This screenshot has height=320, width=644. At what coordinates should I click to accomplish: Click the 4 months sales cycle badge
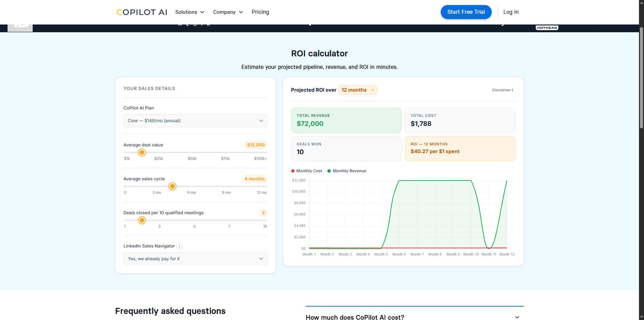point(255,179)
